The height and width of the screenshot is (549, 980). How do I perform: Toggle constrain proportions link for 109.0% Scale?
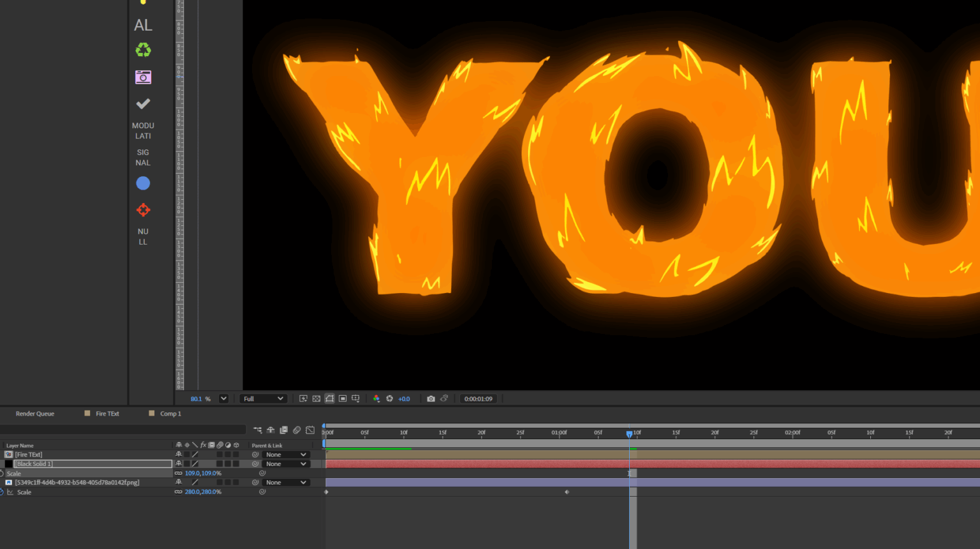(x=179, y=473)
